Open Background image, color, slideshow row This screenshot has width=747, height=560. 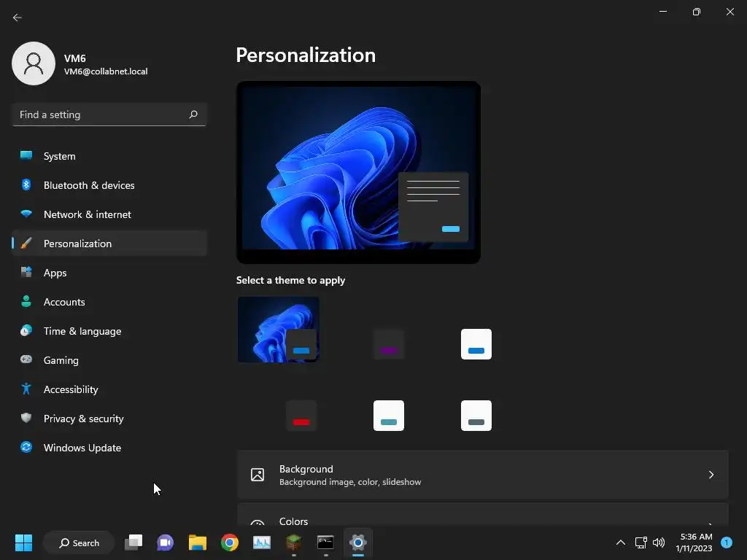pyautogui.click(x=483, y=475)
